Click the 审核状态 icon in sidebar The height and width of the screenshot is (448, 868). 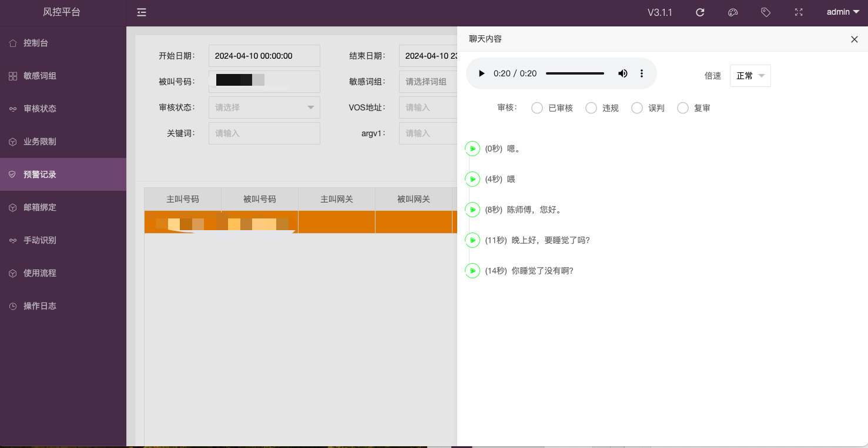pyautogui.click(x=13, y=109)
